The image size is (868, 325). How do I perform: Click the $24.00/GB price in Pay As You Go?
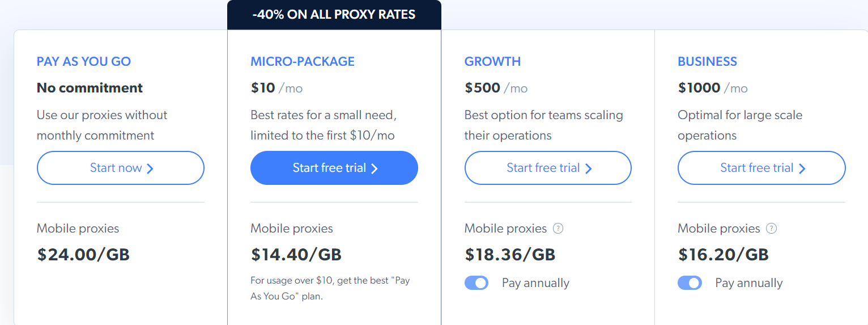83,254
